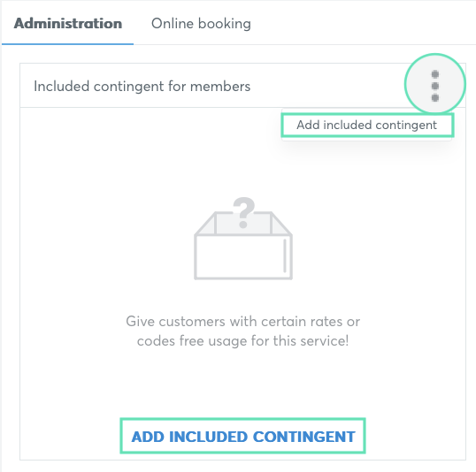Viewport: 476px width, 472px height.
Task: Click the blue underline beneath Administration
Action: (x=67, y=44)
